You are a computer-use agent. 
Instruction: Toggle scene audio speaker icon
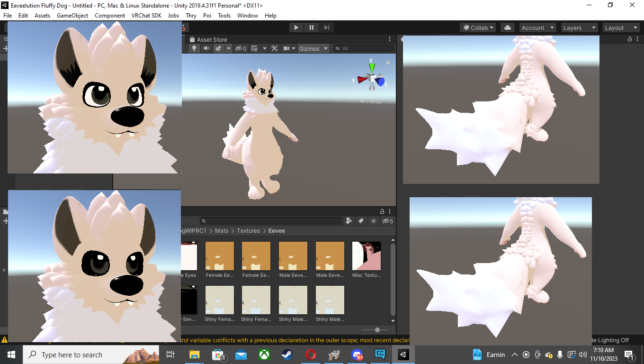[206, 48]
